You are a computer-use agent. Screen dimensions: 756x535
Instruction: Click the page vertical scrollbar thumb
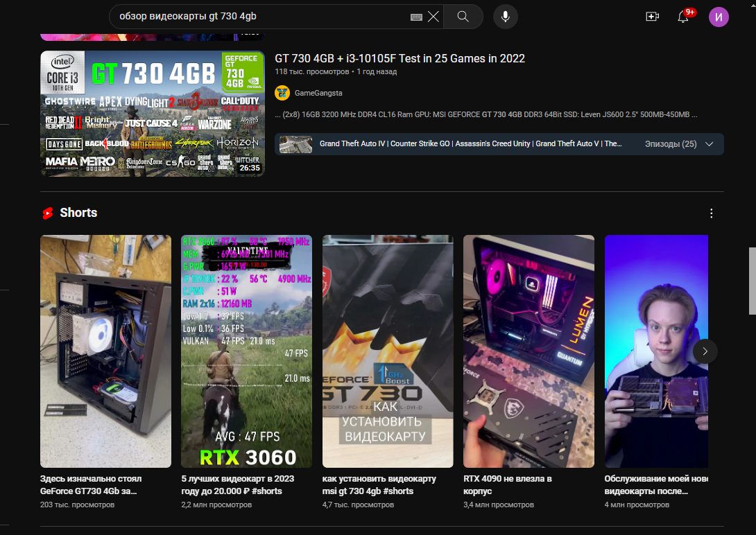tap(752, 281)
